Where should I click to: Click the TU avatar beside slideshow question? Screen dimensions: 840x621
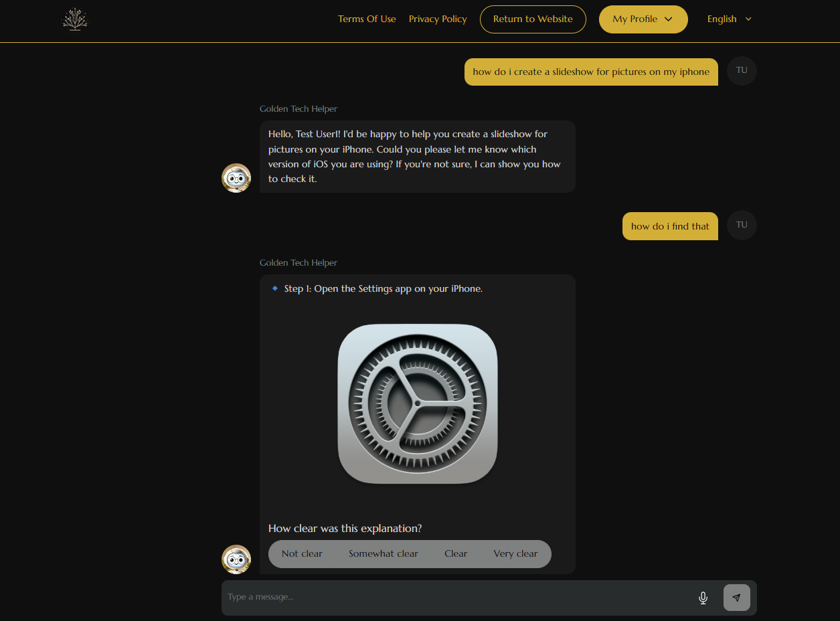point(742,70)
